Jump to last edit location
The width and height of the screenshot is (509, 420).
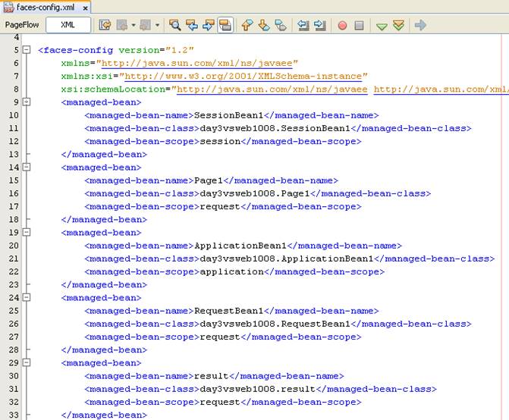click(x=105, y=25)
